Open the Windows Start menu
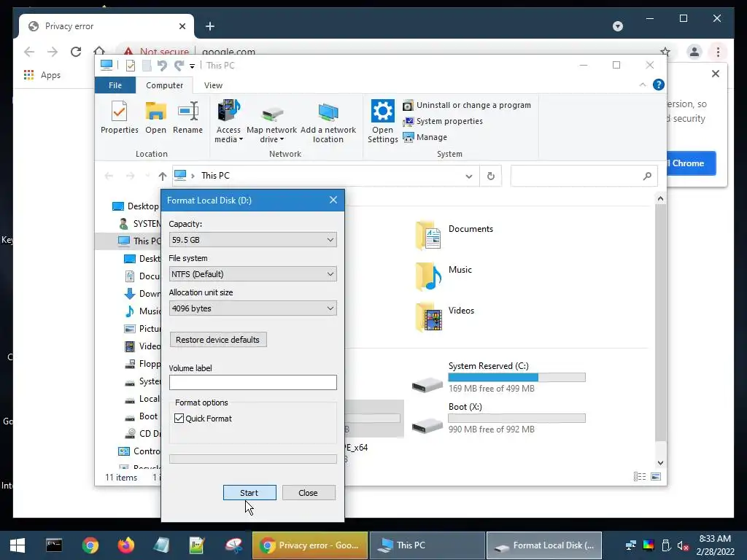The image size is (747, 560). pos(18,545)
